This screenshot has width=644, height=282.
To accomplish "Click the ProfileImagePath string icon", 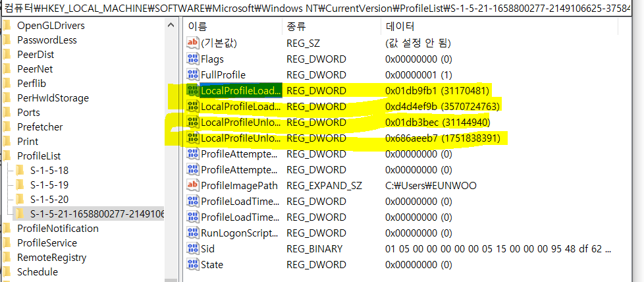I will [x=193, y=185].
